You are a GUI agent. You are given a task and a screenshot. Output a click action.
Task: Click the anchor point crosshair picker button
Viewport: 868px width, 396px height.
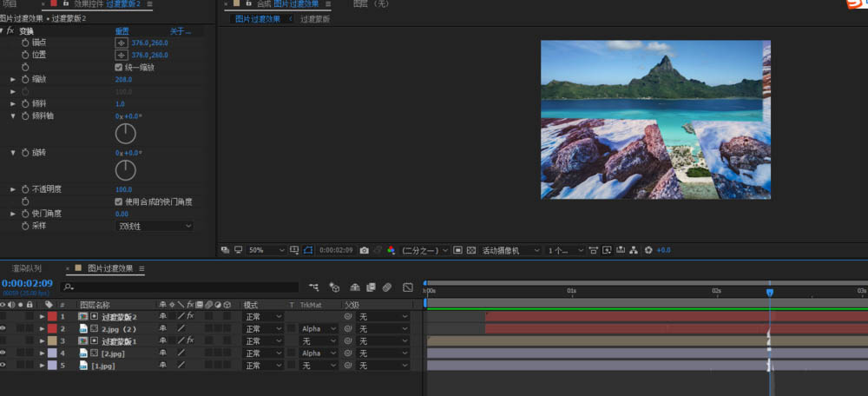[x=122, y=43]
